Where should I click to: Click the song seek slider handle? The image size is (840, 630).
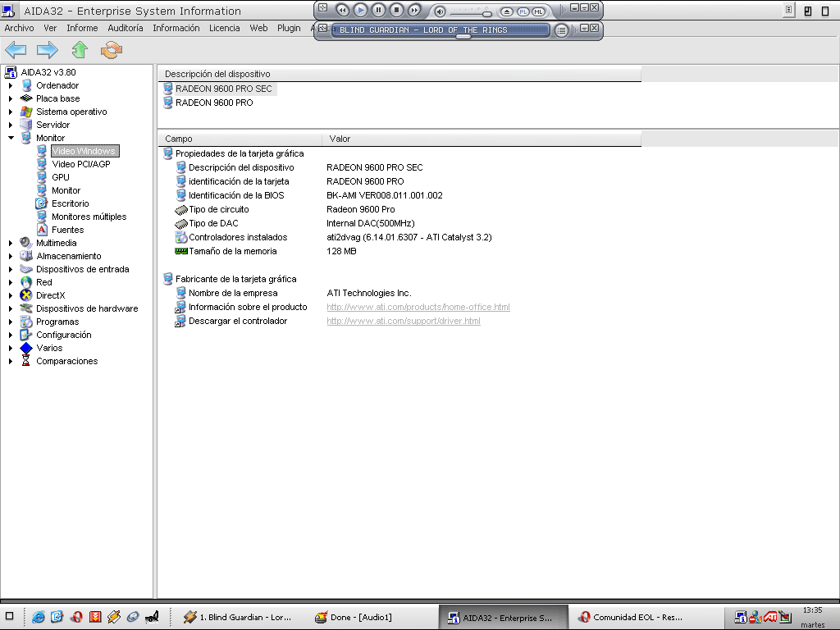[463, 36]
